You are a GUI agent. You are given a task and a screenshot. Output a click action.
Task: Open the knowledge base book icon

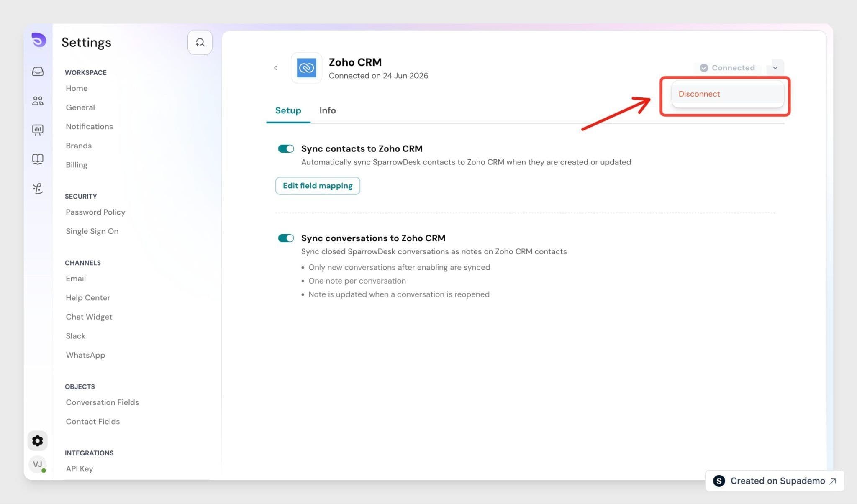click(38, 159)
